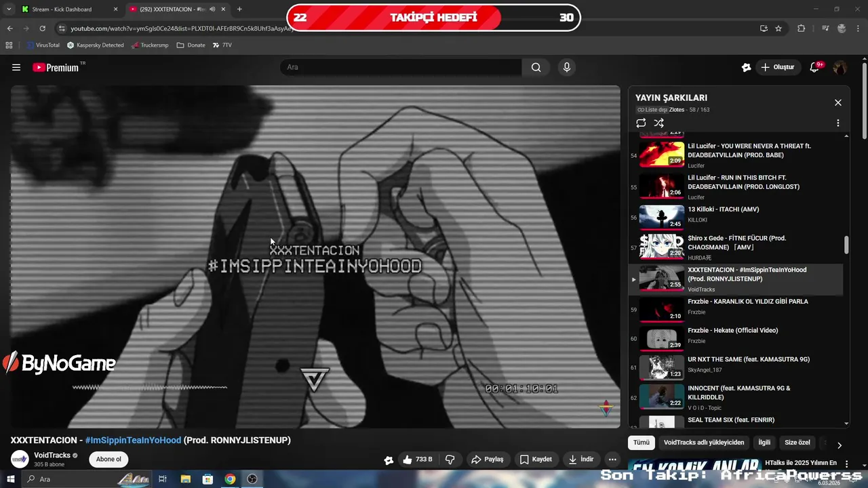Select INNOCENT feat. KAMASUTRA 9G item
The width and height of the screenshot is (868, 488).
[736, 397]
